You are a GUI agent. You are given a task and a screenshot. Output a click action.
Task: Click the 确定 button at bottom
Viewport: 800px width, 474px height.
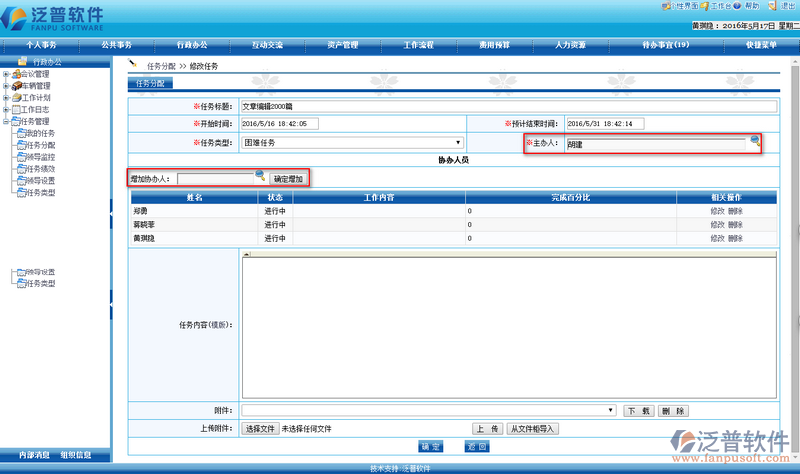(430, 446)
